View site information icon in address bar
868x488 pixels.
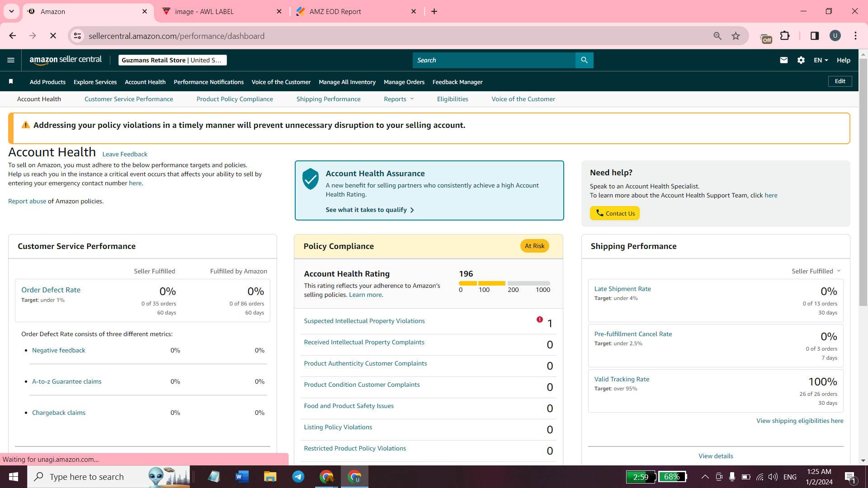[78, 36]
